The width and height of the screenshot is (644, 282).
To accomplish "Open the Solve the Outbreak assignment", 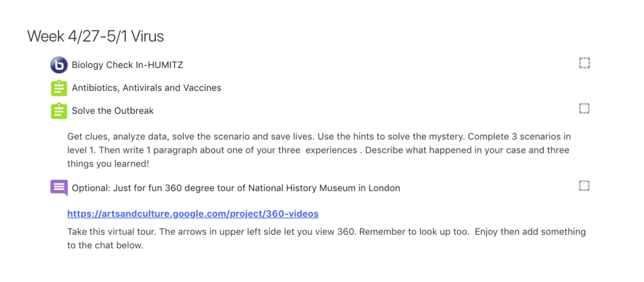I will pyautogui.click(x=113, y=111).
